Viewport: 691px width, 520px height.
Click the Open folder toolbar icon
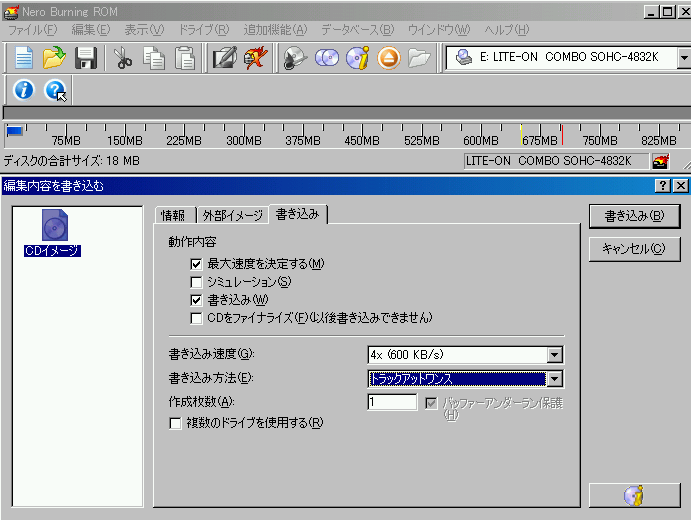pyautogui.click(x=54, y=58)
